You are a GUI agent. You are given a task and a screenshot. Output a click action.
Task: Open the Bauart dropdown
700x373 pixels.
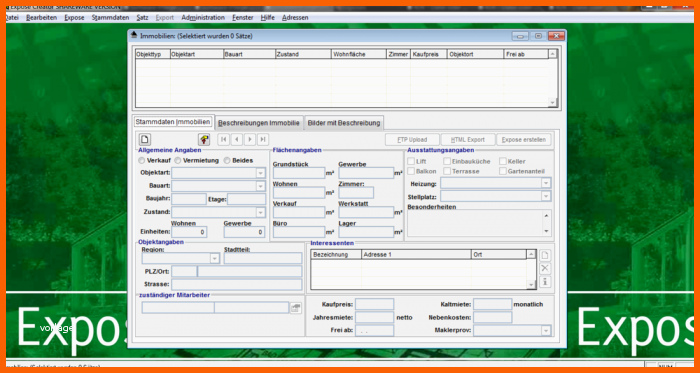[x=261, y=186]
